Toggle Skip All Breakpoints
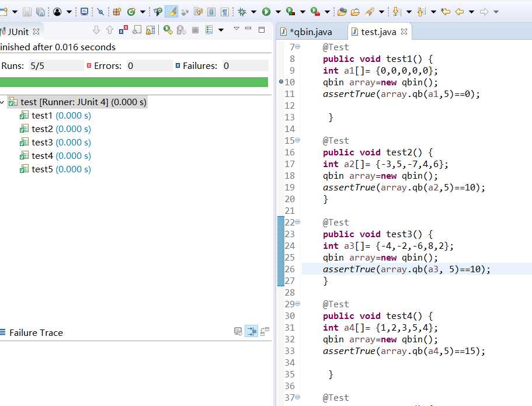The image size is (532, 406). point(100,12)
